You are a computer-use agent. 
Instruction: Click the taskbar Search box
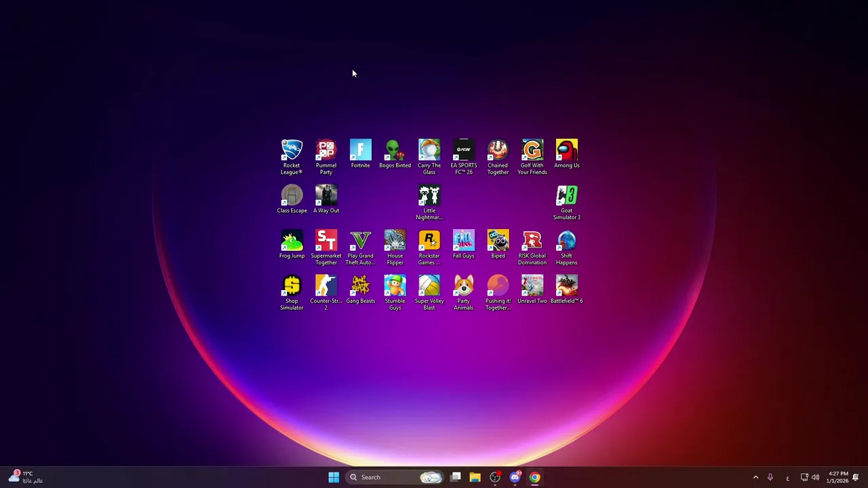click(396, 477)
